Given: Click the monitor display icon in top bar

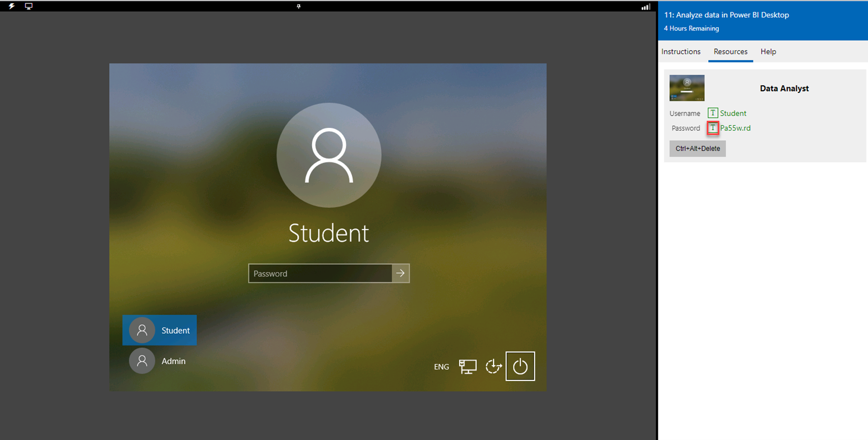Looking at the screenshot, I should (28, 6).
